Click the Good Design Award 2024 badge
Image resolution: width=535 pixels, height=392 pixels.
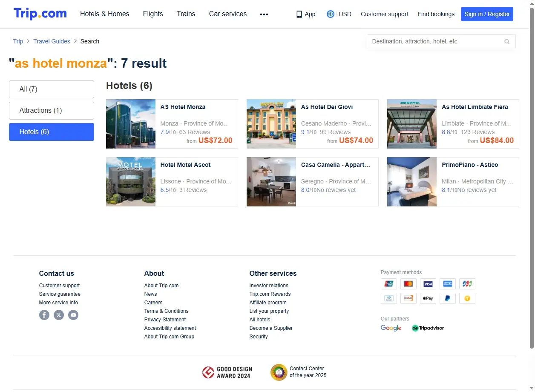227,372
